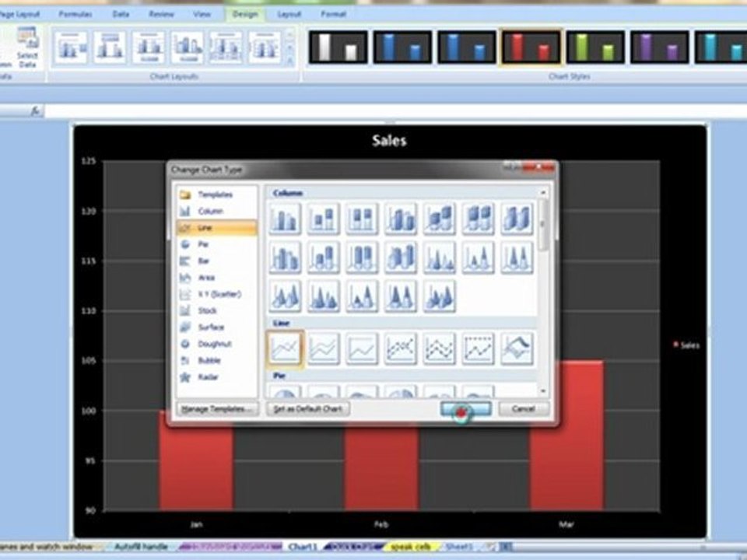
Task: Select Line category in chart list
Action: point(217,228)
